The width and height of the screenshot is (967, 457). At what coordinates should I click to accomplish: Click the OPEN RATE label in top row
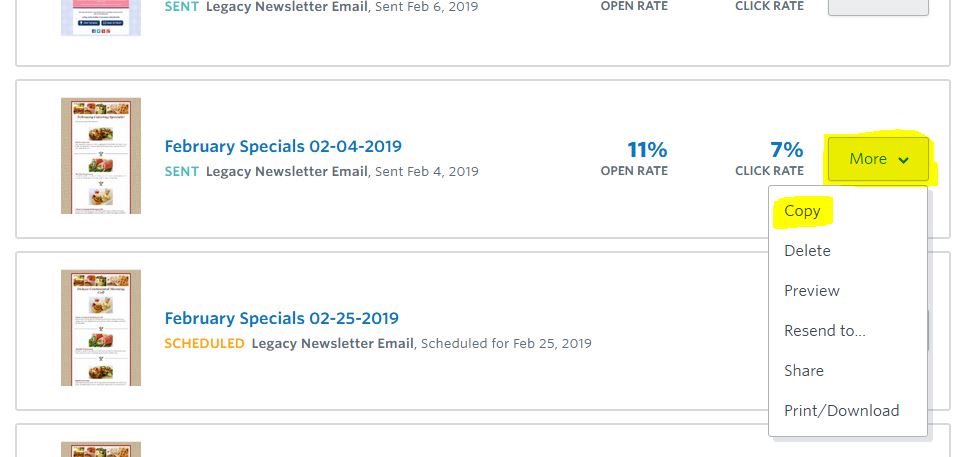pyautogui.click(x=634, y=6)
